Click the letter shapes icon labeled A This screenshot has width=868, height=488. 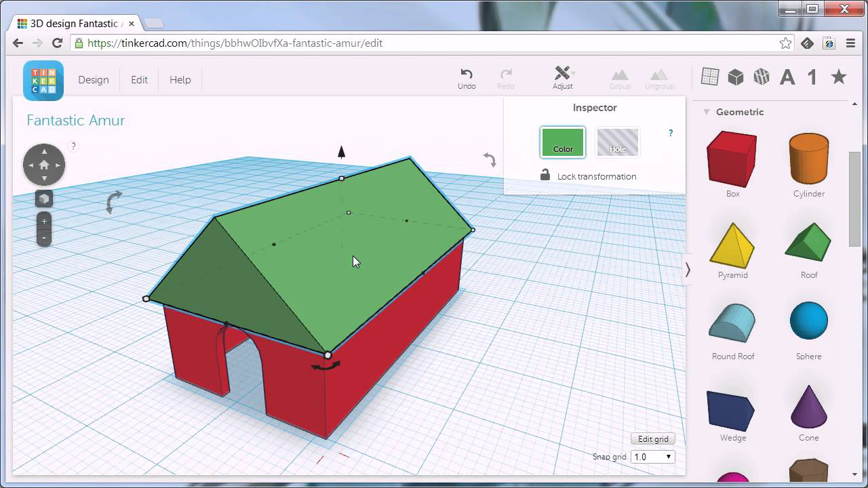point(787,77)
